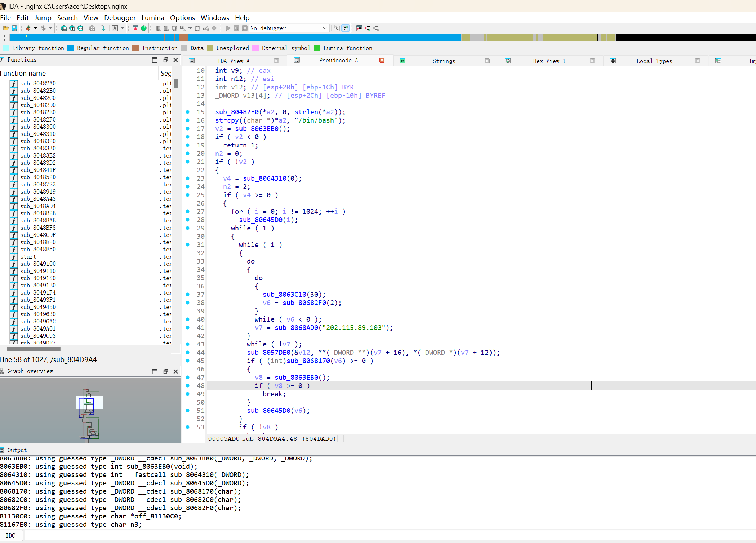
Task: Expand dropdown arrow next to text A icon
Action: tap(123, 28)
